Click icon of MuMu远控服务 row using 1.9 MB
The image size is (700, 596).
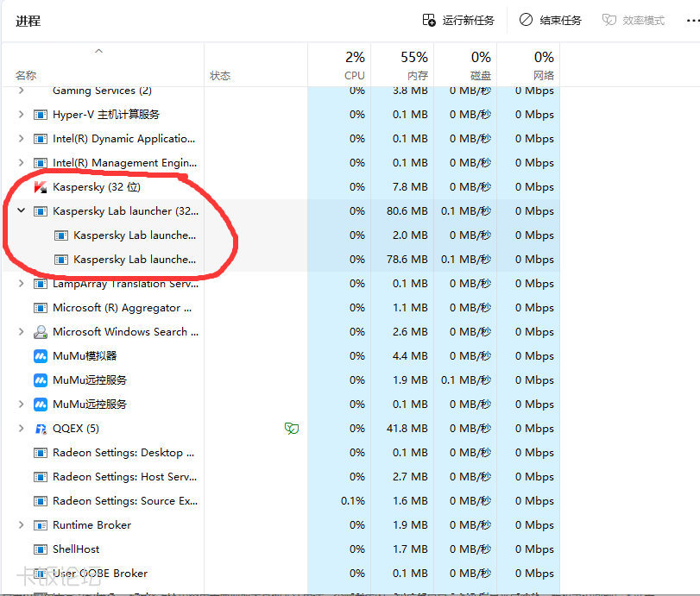(41, 380)
